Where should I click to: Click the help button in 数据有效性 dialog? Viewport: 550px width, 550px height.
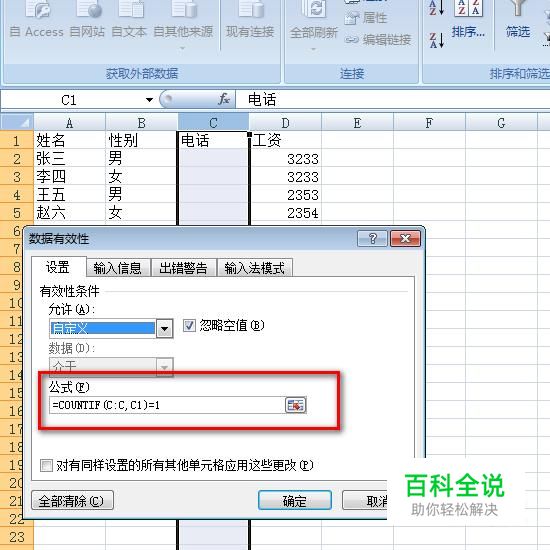point(373,239)
